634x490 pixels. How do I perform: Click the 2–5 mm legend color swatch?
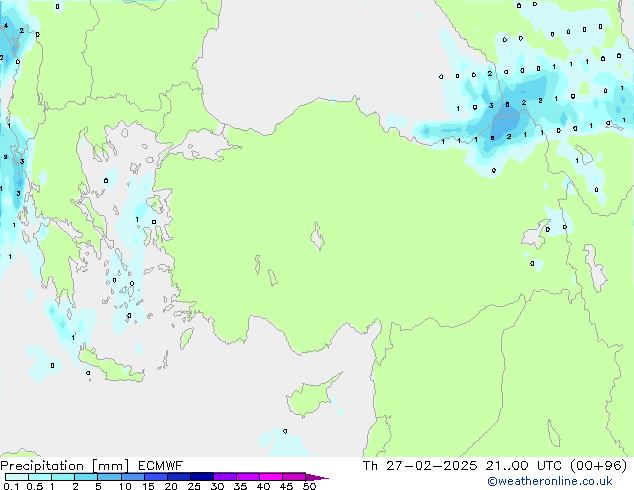[86, 477]
